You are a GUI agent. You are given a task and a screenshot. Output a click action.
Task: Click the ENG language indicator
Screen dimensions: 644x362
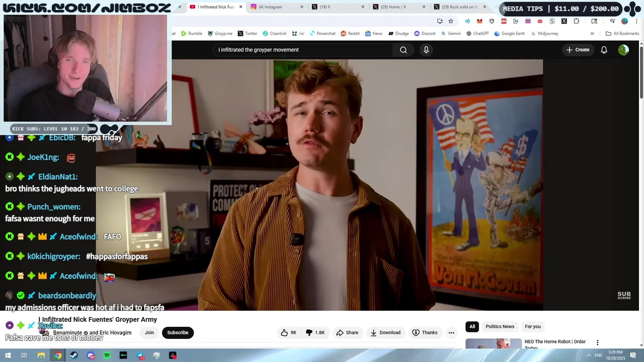pos(598,355)
